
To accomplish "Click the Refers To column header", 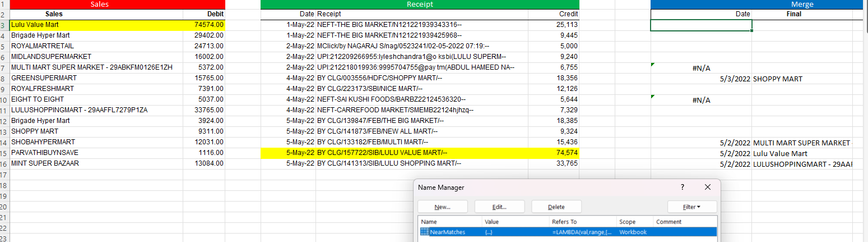I will pos(583,222).
